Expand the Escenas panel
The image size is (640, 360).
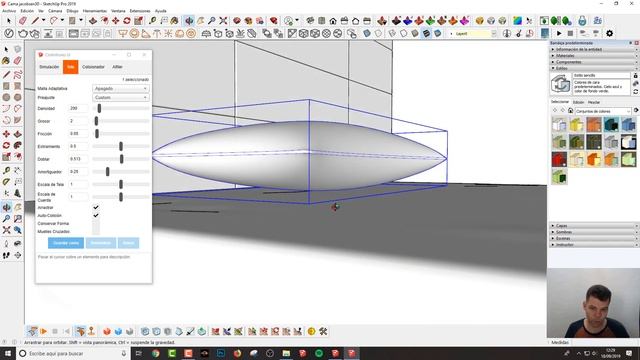pos(593,238)
